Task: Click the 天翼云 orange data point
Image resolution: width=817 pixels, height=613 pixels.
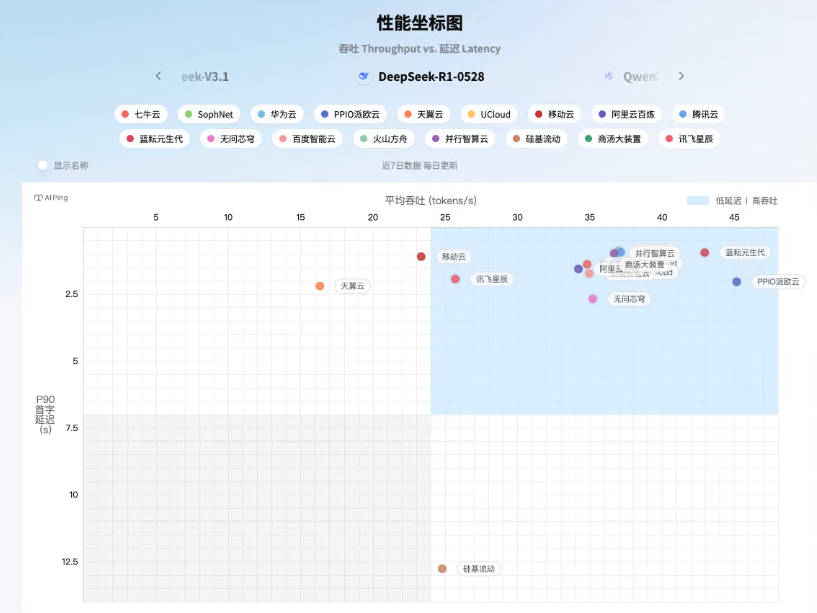Action: [x=320, y=286]
